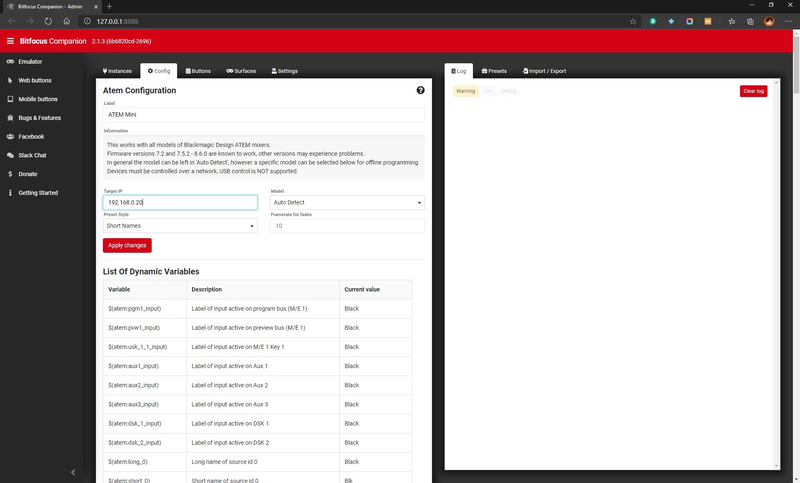The width and height of the screenshot is (800, 483).
Task: Switch to the Surfaces tab
Action: point(241,71)
